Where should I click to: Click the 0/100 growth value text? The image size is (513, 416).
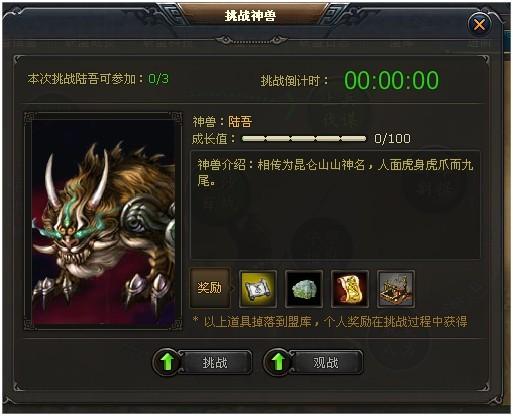392,139
